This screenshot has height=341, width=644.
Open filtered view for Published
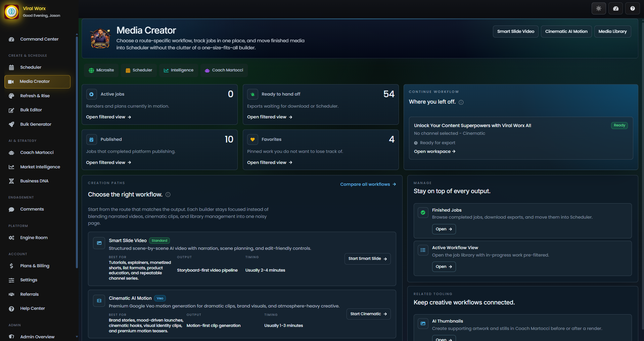(x=108, y=163)
